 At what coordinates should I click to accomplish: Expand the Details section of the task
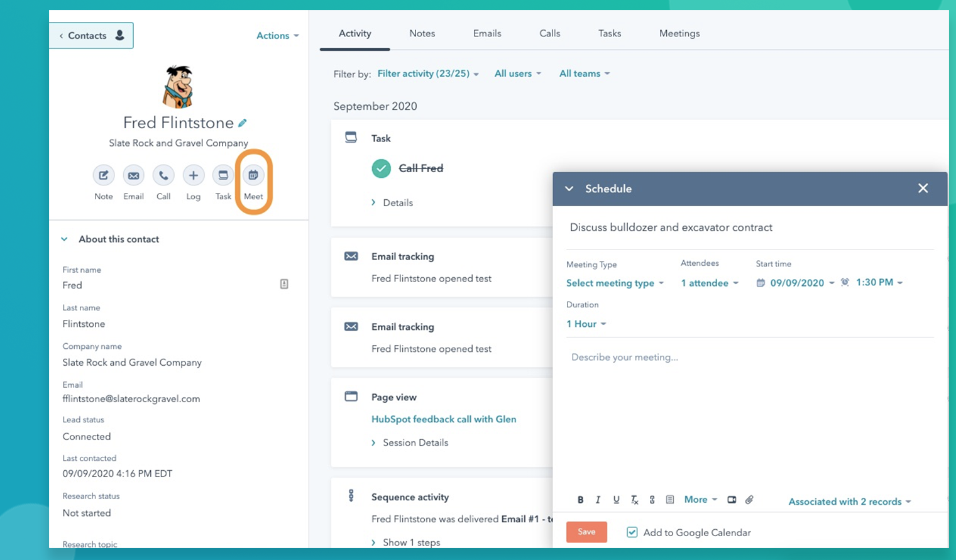[392, 202]
